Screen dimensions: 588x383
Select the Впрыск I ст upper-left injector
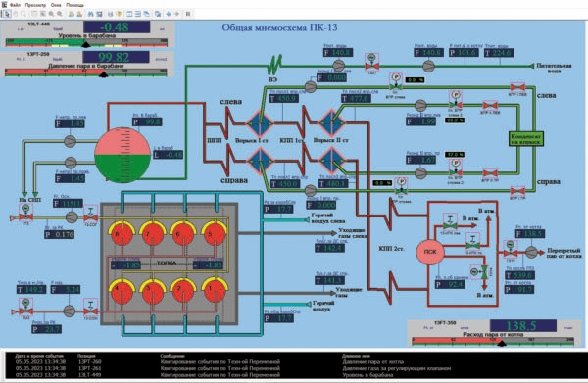[x=260, y=122]
